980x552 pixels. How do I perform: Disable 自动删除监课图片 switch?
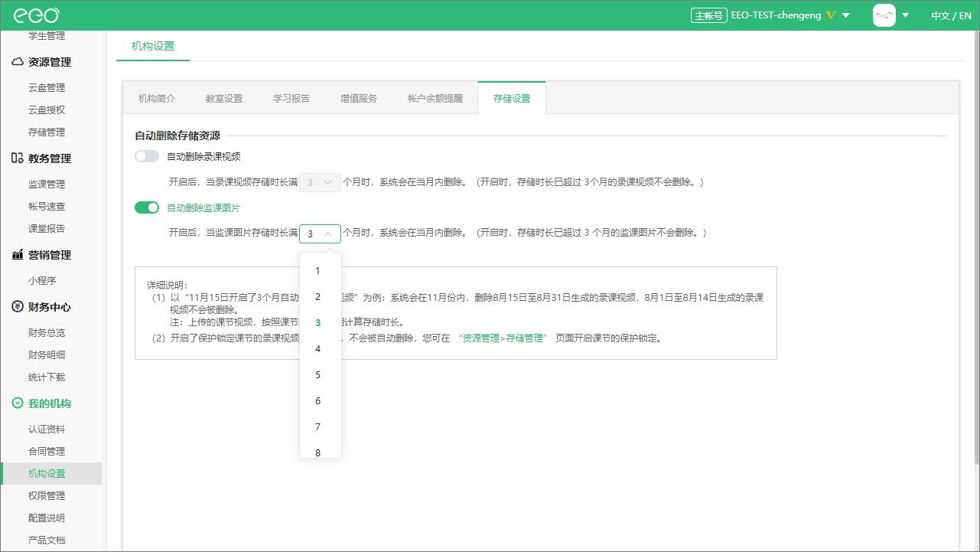coord(146,207)
